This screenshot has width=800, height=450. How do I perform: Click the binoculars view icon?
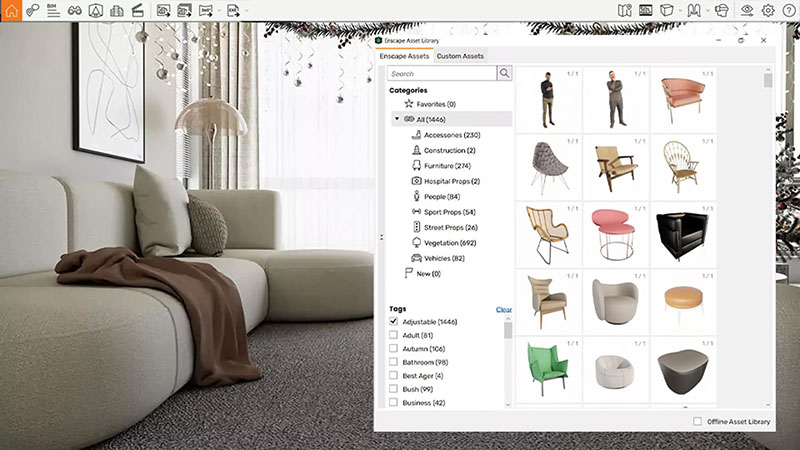tap(74, 10)
